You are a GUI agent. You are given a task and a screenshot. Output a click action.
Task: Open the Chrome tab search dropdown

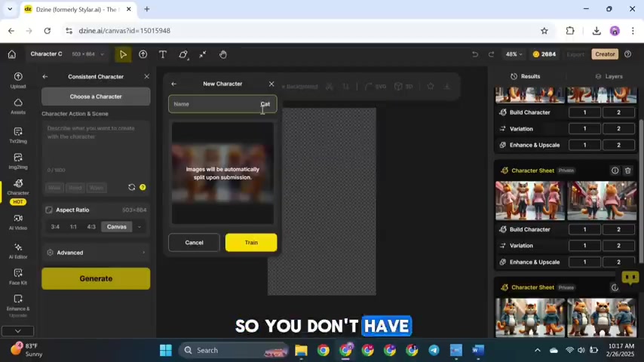10,9
